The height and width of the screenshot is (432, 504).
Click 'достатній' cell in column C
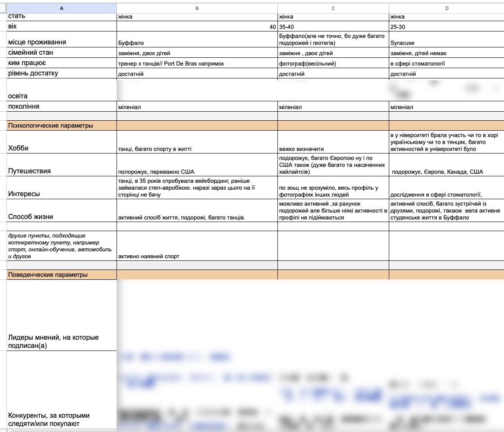pos(333,73)
